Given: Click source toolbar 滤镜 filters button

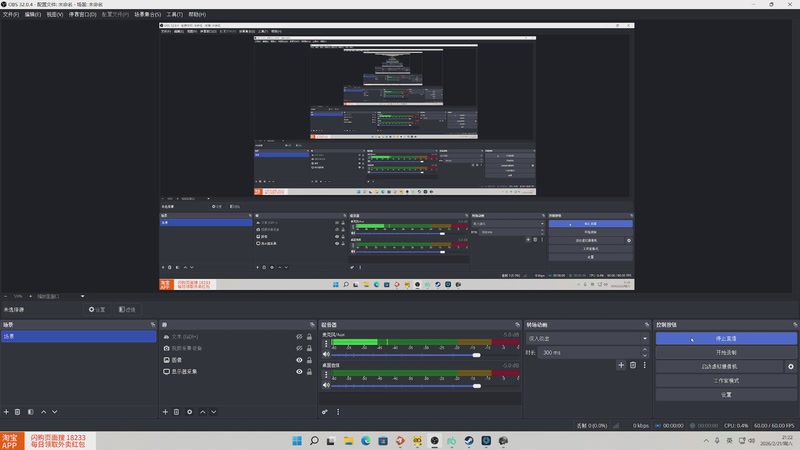Looking at the screenshot, I should click(x=127, y=309).
